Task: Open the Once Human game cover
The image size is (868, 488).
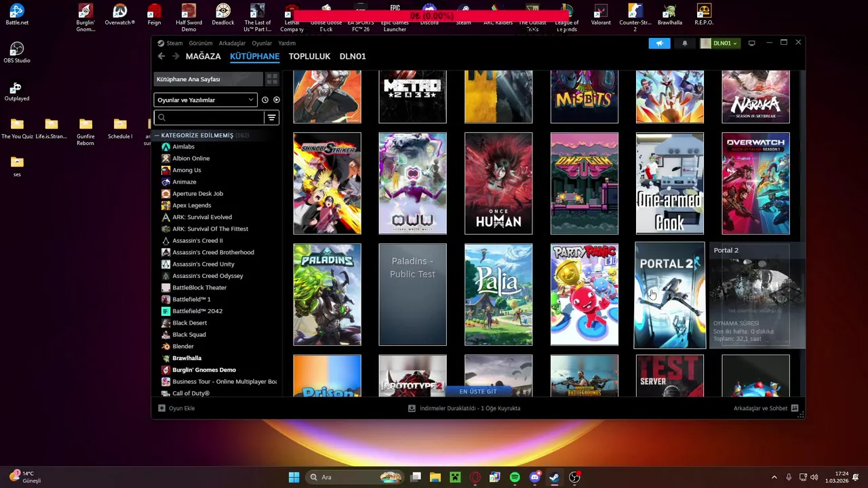Action: coord(498,183)
